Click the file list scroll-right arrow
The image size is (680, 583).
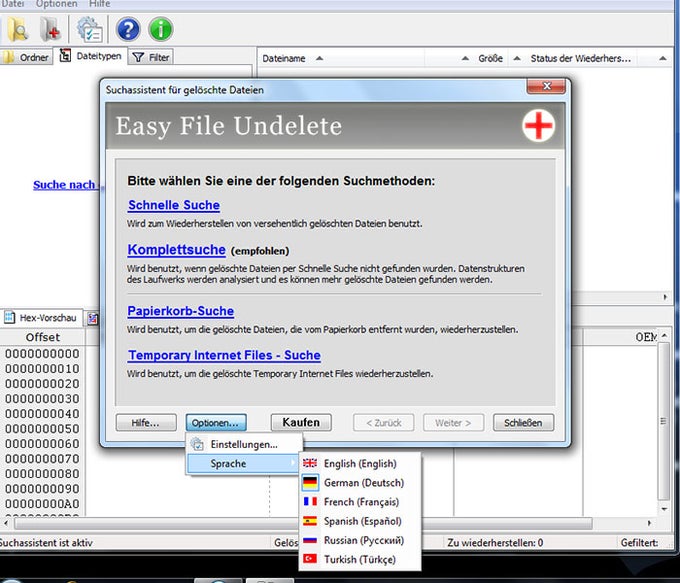665,297
